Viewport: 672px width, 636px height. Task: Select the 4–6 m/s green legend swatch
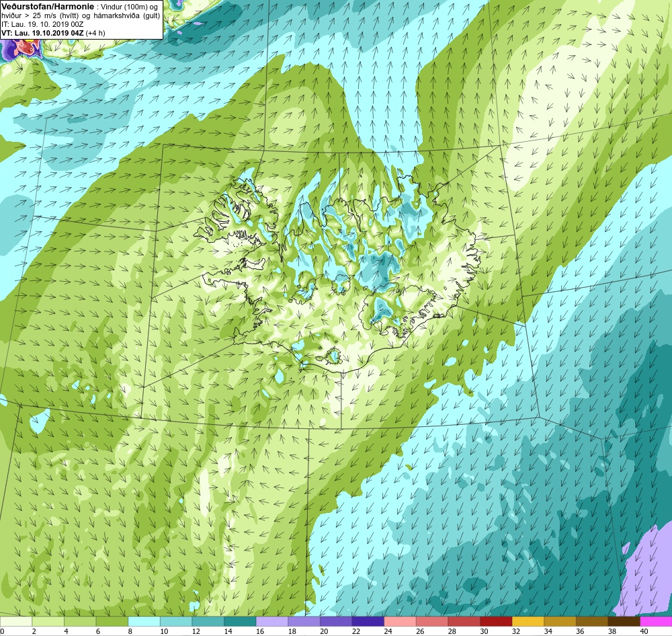(80, 621)
